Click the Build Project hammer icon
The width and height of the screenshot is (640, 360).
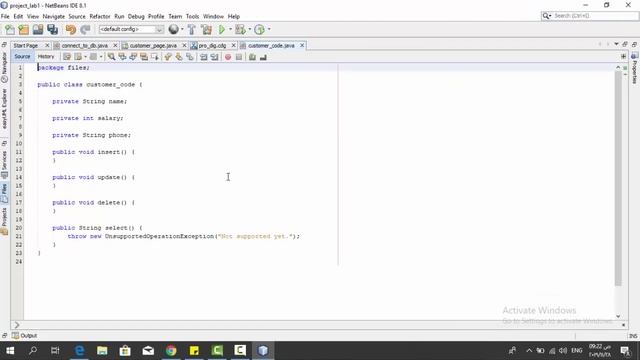[191, 29]
